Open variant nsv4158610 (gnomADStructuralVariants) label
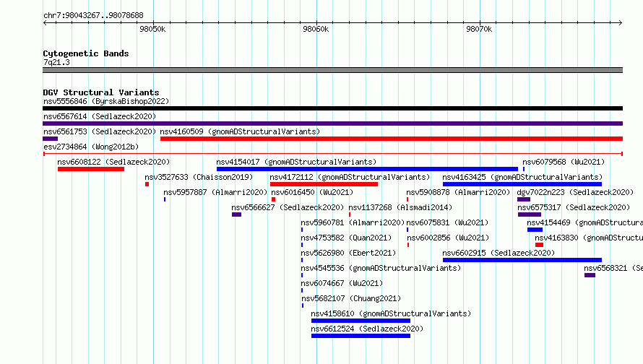Viewport: 643px width, 364px height. coord(391,313)
